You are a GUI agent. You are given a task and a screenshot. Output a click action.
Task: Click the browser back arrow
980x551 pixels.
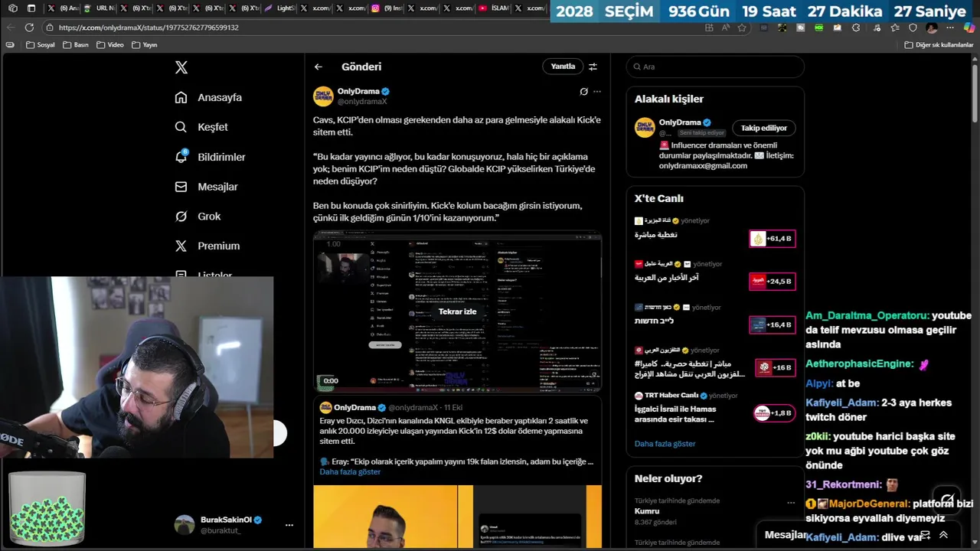coord(11,28)
